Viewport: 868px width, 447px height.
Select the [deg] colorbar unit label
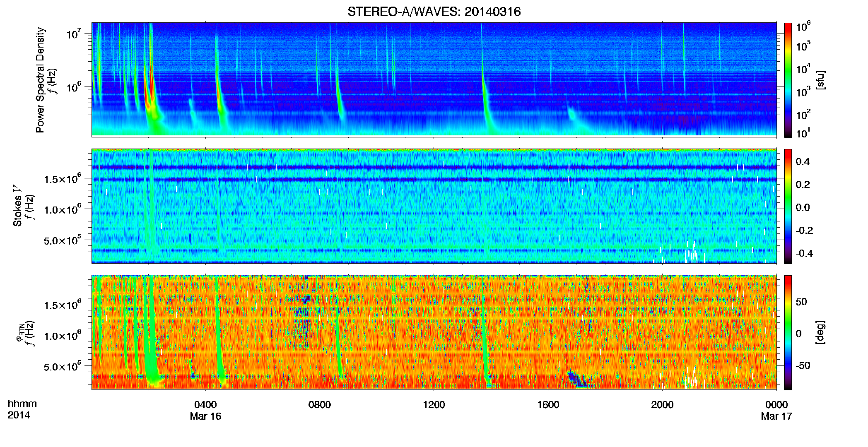820,332
